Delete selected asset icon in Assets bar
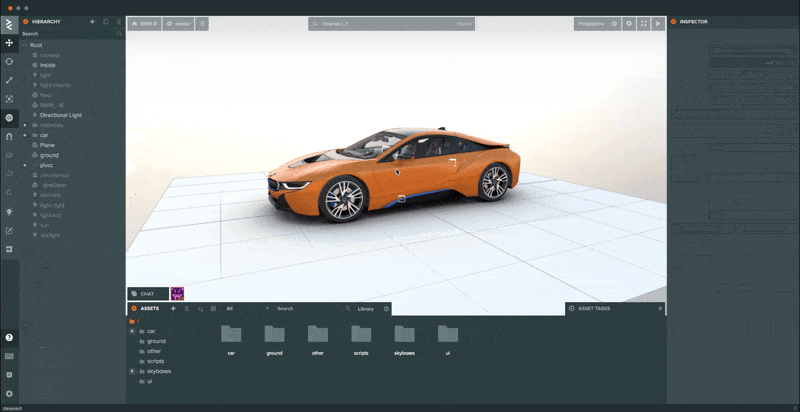The height and width of the screenshot is (412, 800). 187,308
